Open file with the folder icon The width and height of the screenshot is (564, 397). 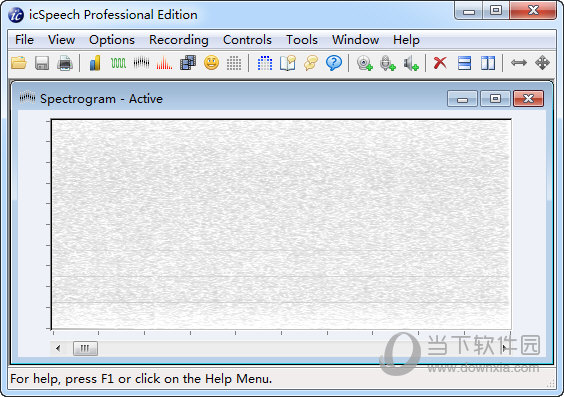pyautogui.click(x=19, y=63)
